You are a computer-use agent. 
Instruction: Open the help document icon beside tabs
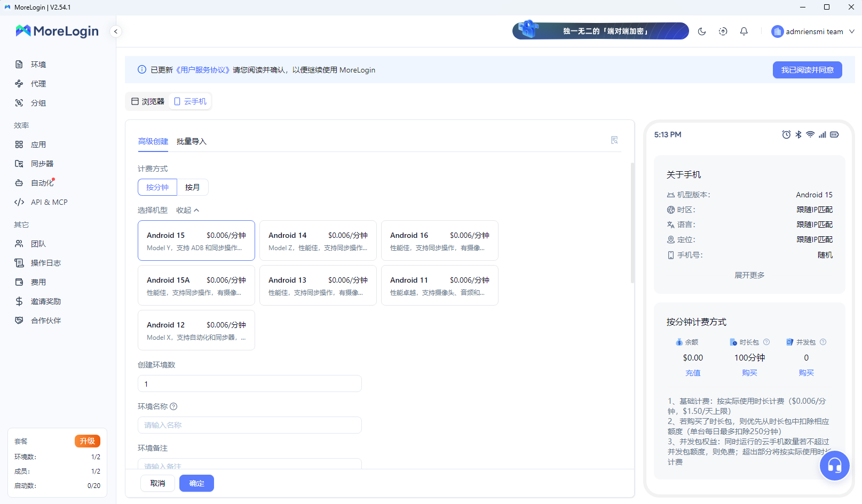tap(614, 140)
